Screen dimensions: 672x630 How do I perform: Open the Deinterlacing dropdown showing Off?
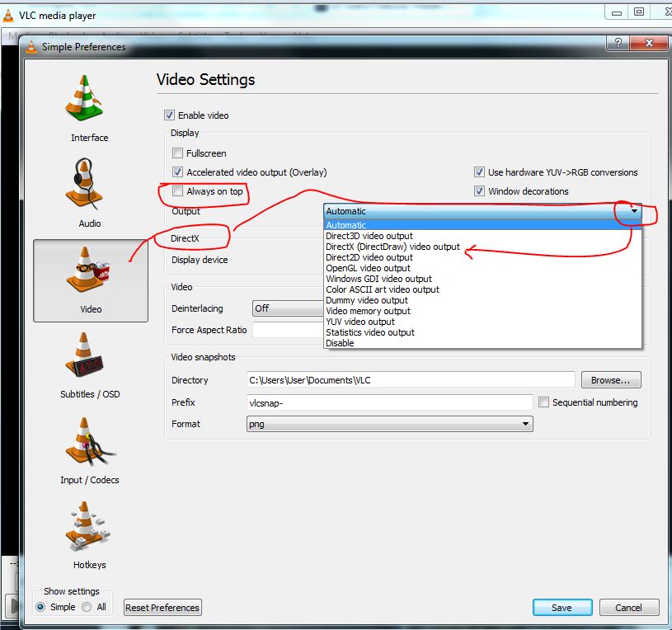click(288, 308)
